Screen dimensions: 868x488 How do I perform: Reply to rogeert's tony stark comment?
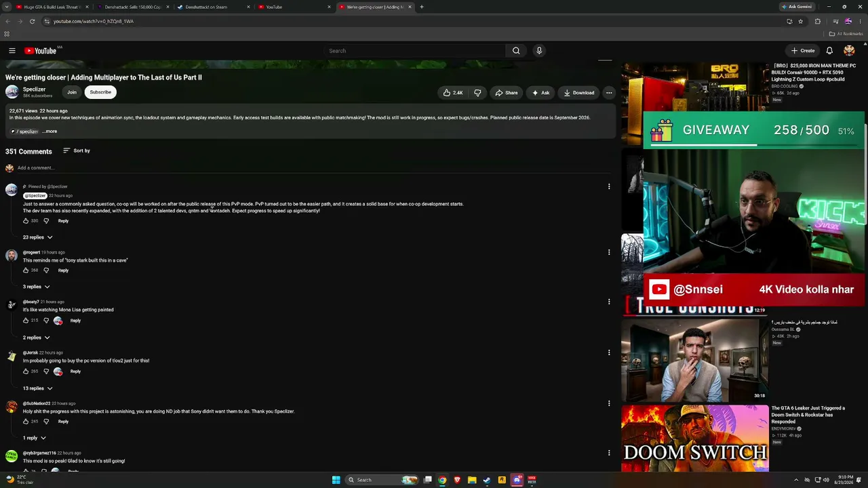point(63,270)
